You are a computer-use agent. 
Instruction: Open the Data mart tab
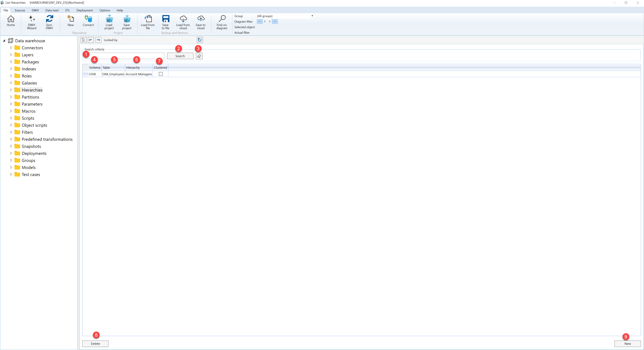tap(52, 10)
